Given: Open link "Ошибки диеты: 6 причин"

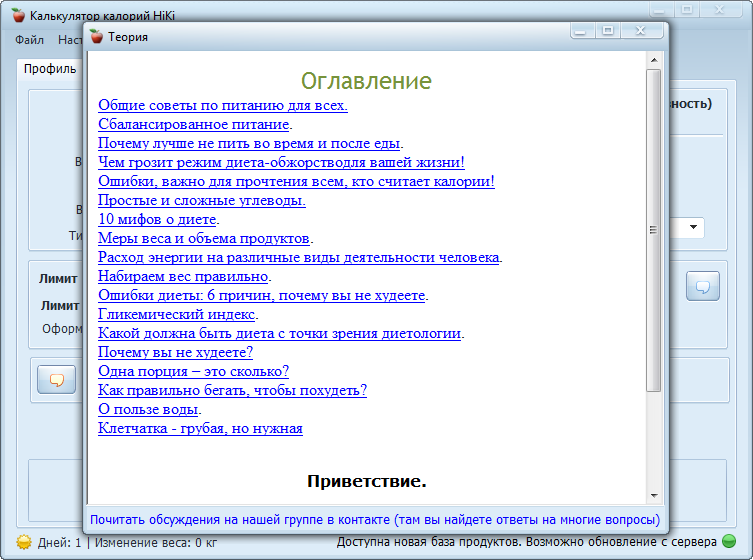Looking at the screenshot, I should tap(261, 295).
